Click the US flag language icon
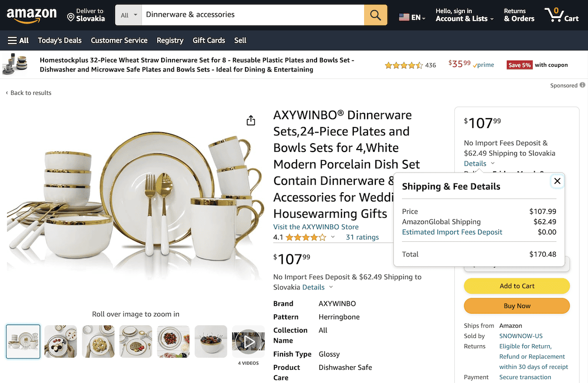 pyautogui.click(x=404, y=16)
